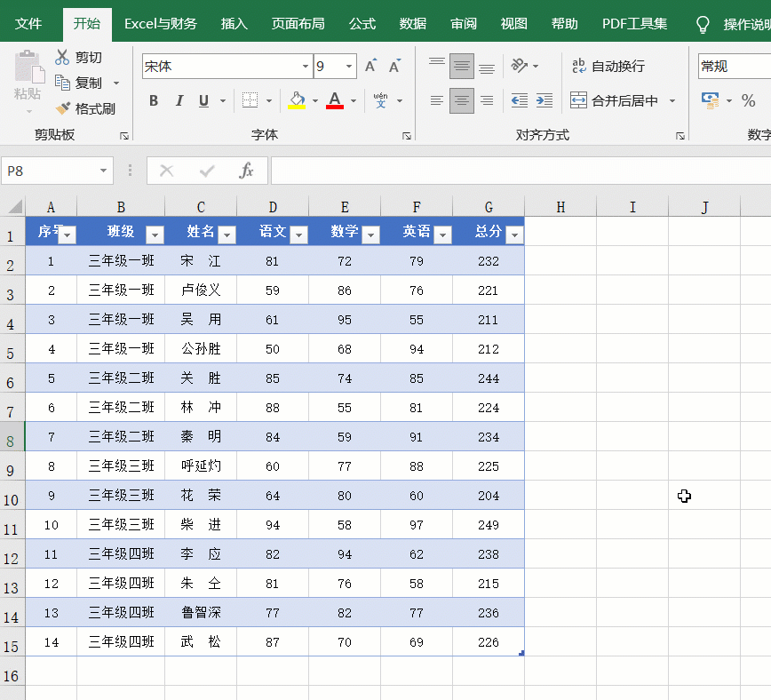Click the borders icon
This screenshot has height=700, width=771.
pyautogui.click(x=250, y=101)
